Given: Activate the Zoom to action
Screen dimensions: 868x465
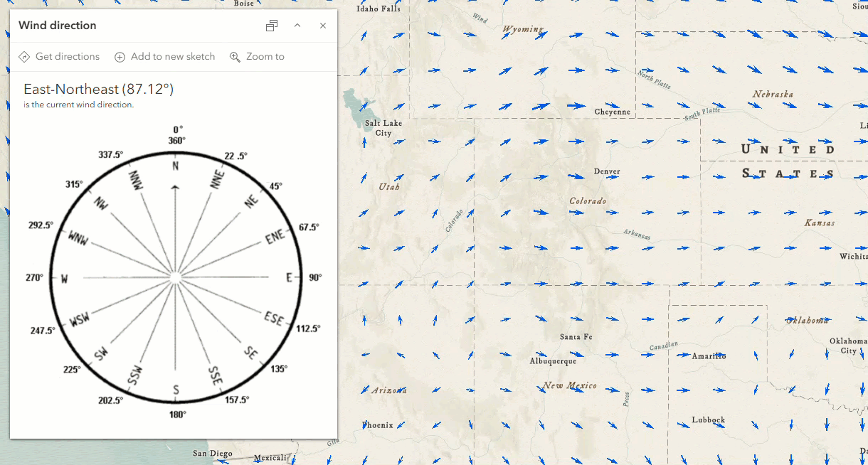Looking at the screenshot, I should click(257, 56).
